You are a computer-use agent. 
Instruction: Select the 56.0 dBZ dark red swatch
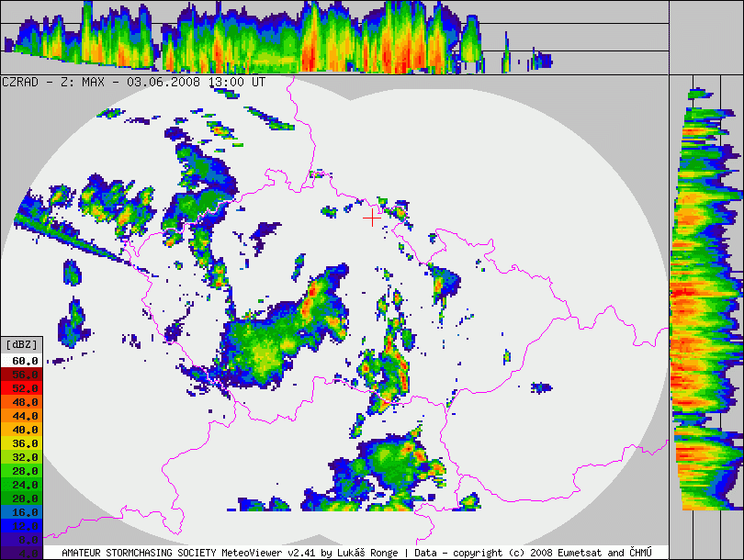pyautogui.click(x=21, y=375)
